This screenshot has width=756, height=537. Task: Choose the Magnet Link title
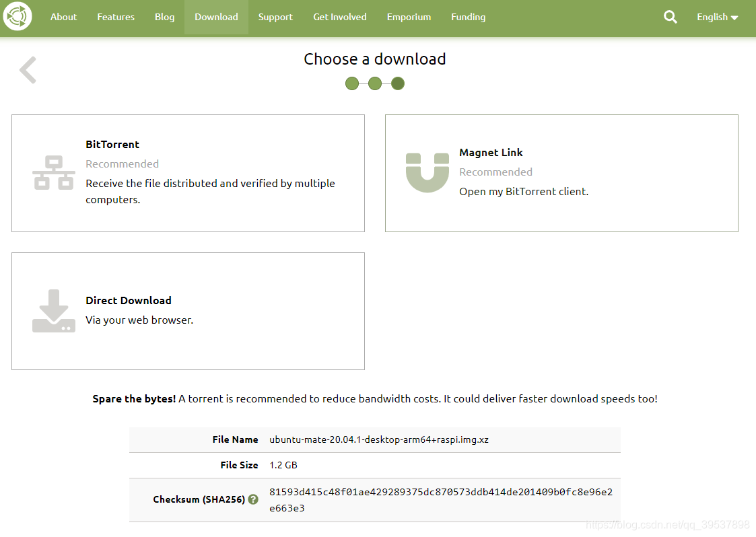tap(491, 152)
